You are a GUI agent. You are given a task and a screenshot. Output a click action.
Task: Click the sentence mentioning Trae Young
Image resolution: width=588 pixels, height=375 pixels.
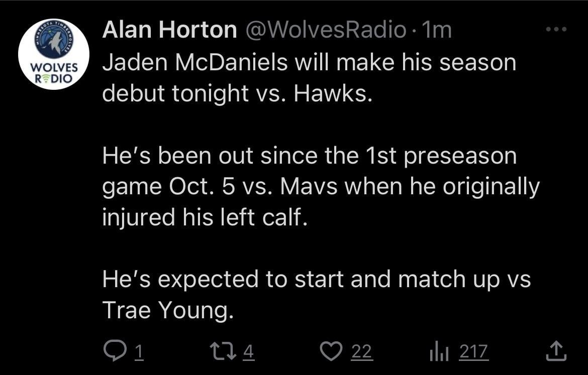(317, 295)
